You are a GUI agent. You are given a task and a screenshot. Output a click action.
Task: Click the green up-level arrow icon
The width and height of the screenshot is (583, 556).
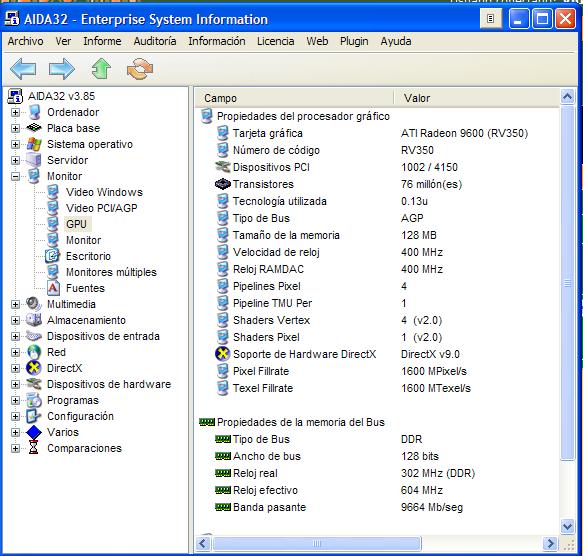pos(101,69)
